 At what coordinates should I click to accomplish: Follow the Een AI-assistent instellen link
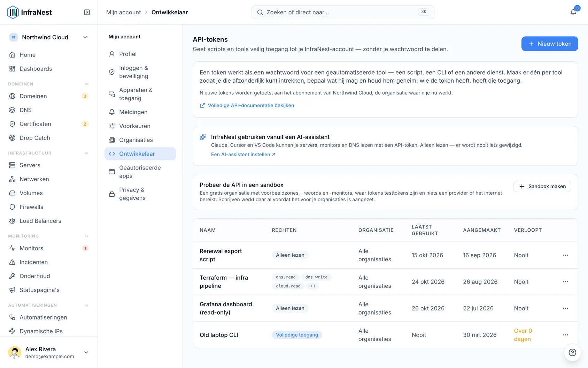(x=243, y=155)
